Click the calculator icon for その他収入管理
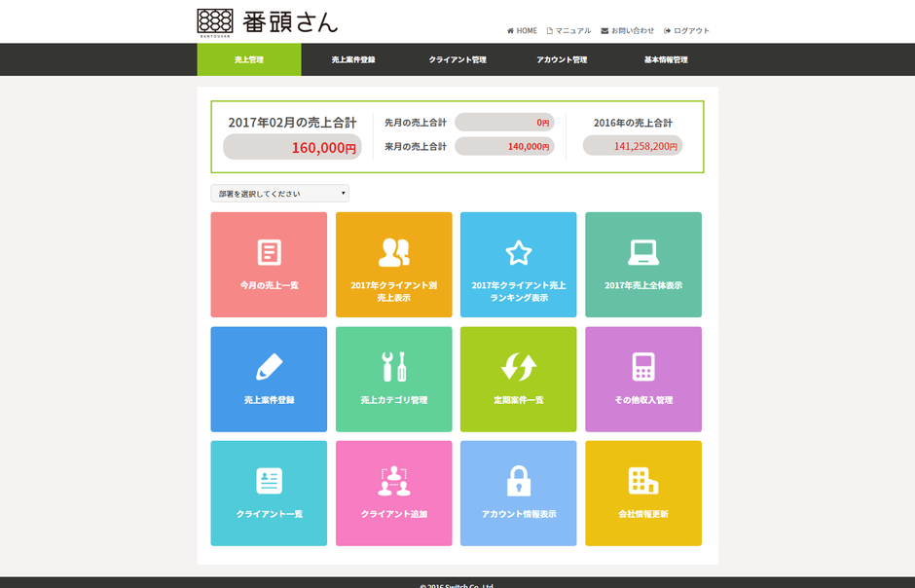This screenshot has height=588, width=915. click(x=642, y=367)
